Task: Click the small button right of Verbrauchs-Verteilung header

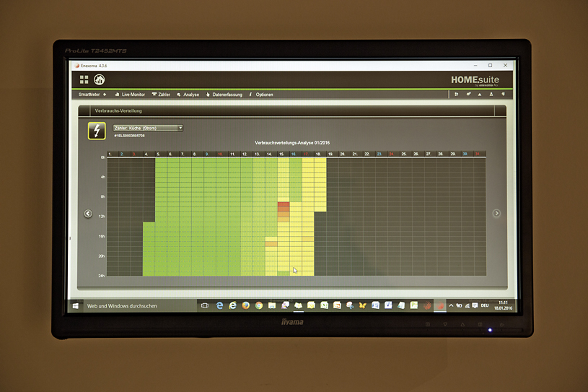Action: pyautogui.click(x=500, y=110)
